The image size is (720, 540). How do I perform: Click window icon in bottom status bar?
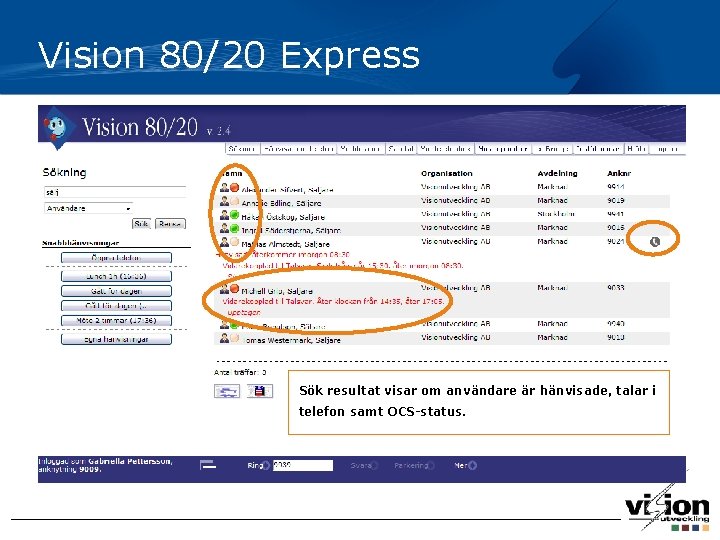[208, 466]
